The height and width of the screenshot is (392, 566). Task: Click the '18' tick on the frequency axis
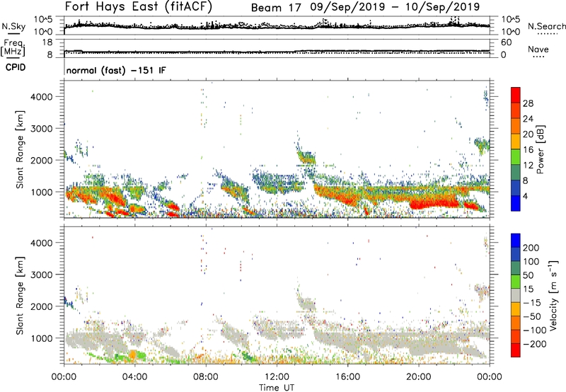[x=47, y=42]
